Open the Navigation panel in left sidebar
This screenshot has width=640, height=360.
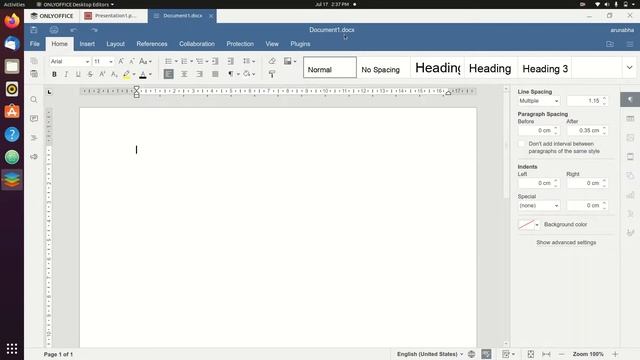[34, 138]
